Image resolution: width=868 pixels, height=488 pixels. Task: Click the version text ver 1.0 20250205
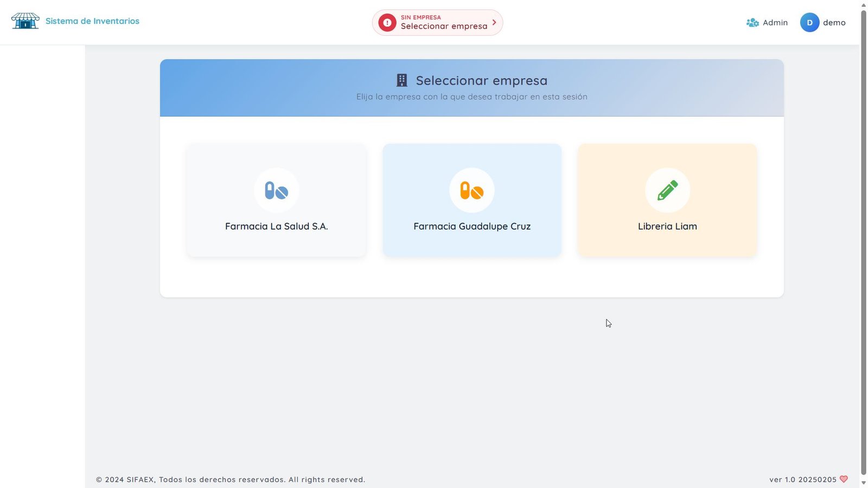tap(803, 479)
